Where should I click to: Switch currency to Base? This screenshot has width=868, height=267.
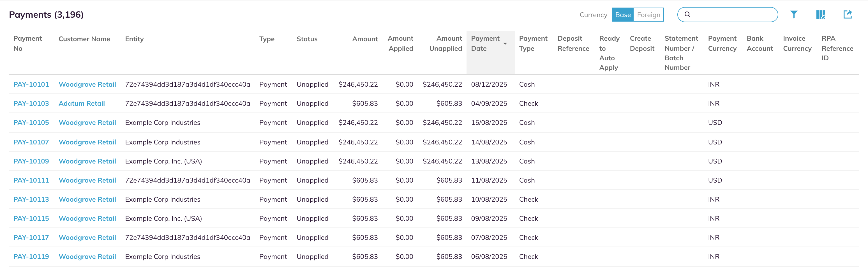pyautogui.click(x=623, y=15)
